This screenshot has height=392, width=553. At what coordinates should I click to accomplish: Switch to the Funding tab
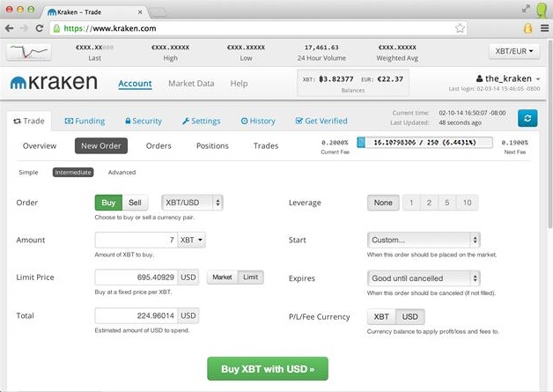click(85, 121)
